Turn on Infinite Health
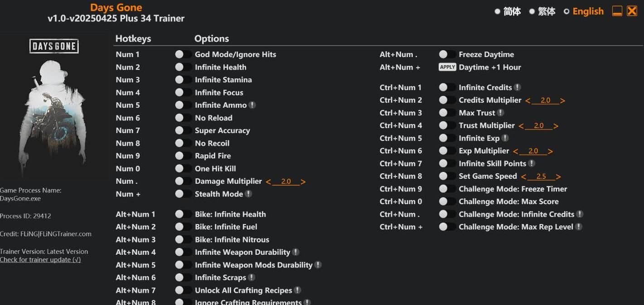 click(x=183, y=67)
